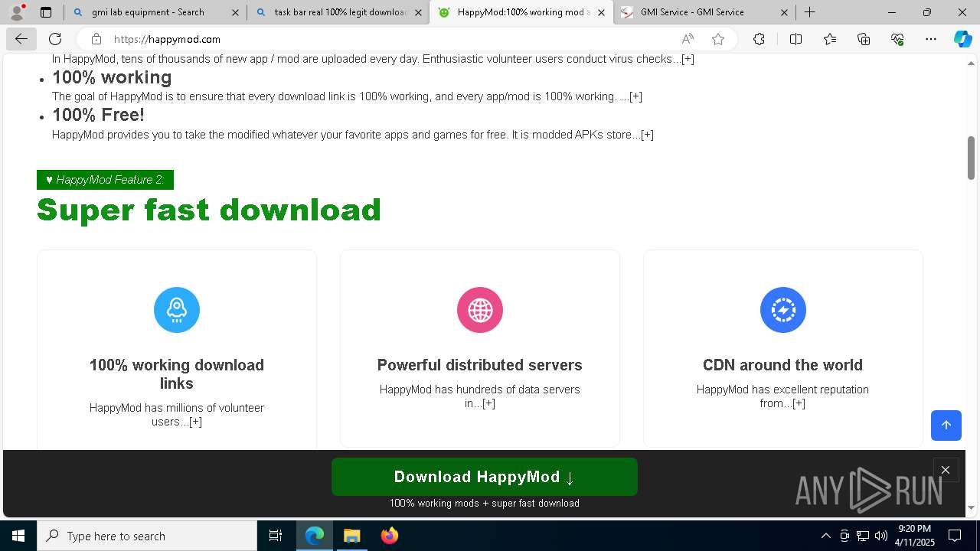Click the 100% working download links heading
Screen dimensions: 980x551
[x=177, y=374]
